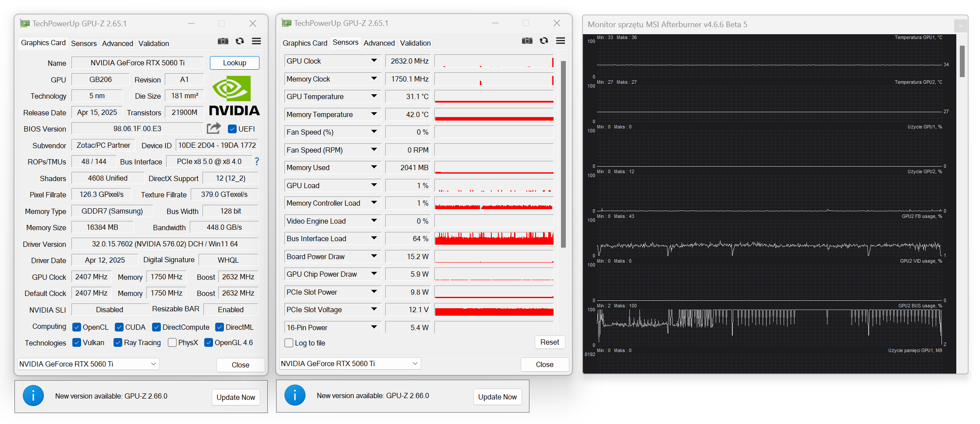The image size is (980, 424).
Task: Click the BIOS export share icon
Action: pos(213,128)
